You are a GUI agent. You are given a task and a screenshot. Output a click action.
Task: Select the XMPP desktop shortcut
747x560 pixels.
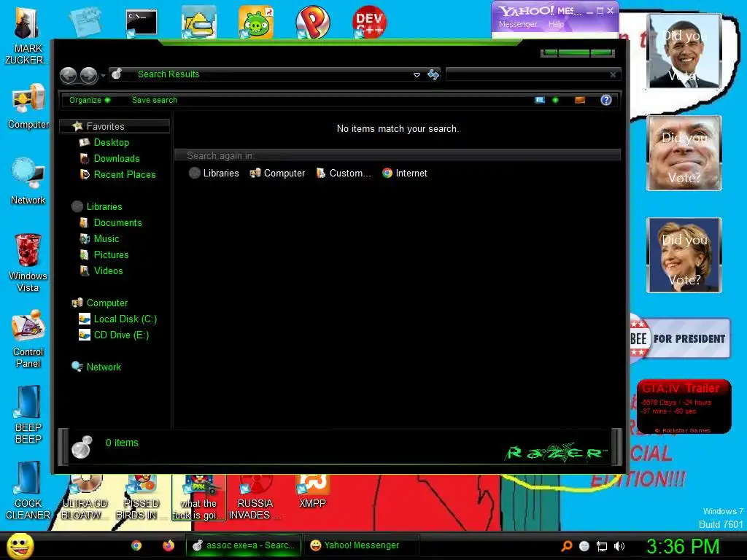point(312,491)
